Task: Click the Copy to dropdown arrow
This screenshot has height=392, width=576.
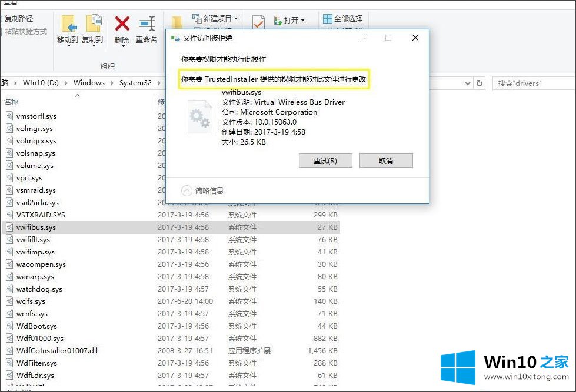Action: pyautogui.click(x=94, y=46)
